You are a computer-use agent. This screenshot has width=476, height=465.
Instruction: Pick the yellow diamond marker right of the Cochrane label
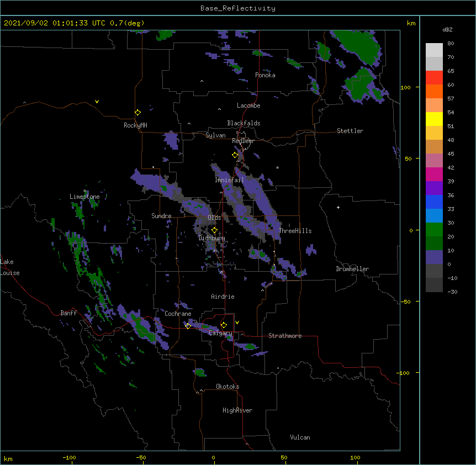pos(188,326)
